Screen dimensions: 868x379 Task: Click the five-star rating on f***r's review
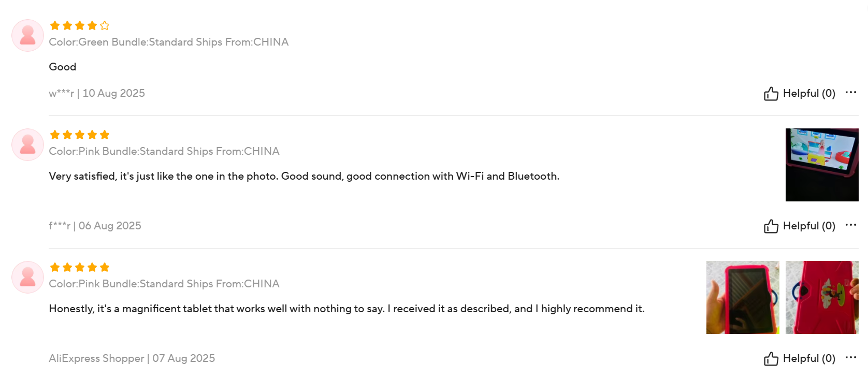pos(80,135)
